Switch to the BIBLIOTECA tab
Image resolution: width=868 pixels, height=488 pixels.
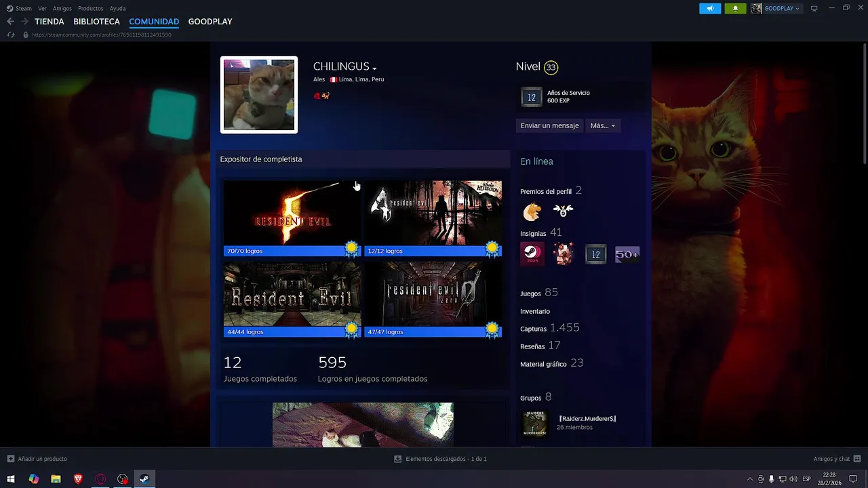(96, 22)
